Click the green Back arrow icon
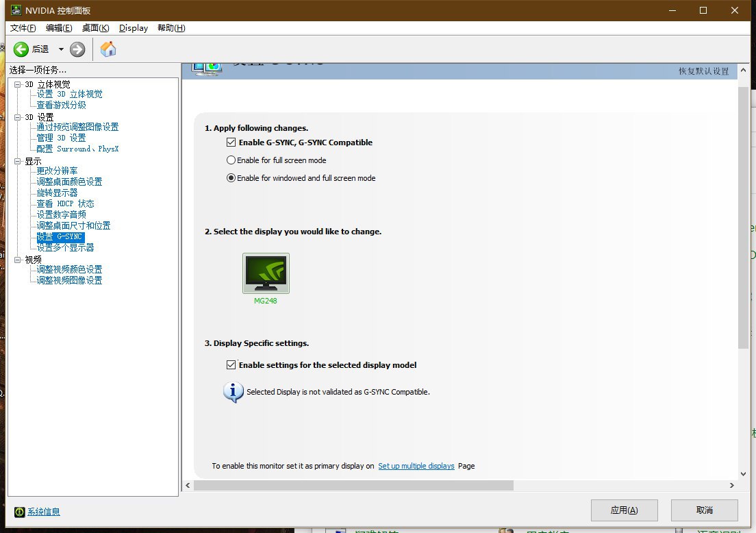This screenshot has height=533, width=756. tap(21, 49)
